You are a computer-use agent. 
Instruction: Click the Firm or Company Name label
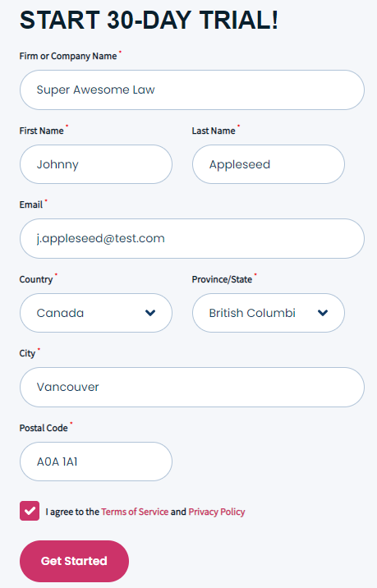pyautogui.click(x=68, y=56)
